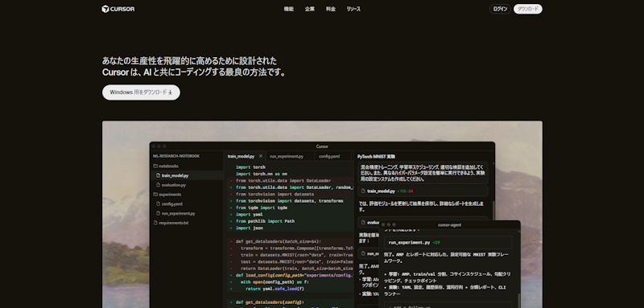644x308 pixels.
Task: Click the file icon beside requirements.txt
Action: pos(155,223)
